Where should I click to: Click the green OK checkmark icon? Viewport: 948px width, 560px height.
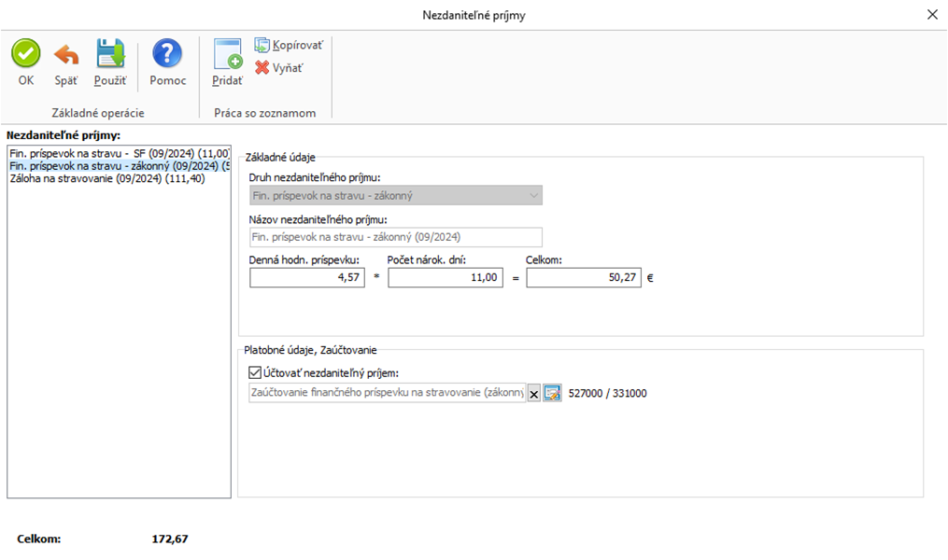(25, 54)
